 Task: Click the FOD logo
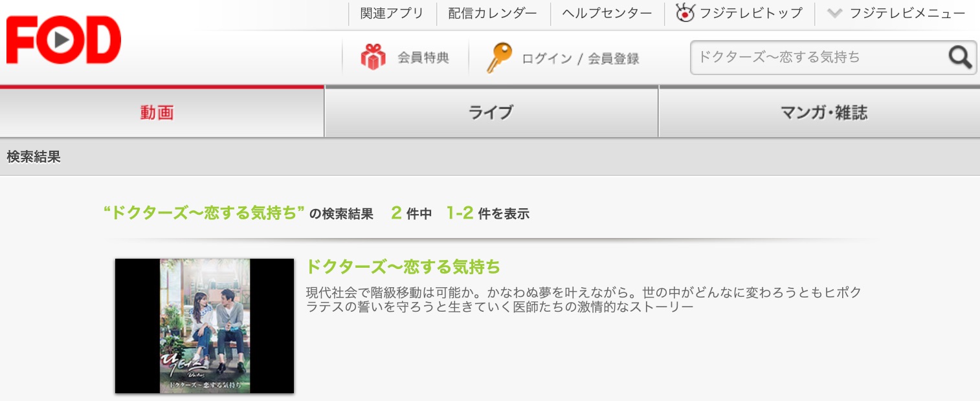63,40
